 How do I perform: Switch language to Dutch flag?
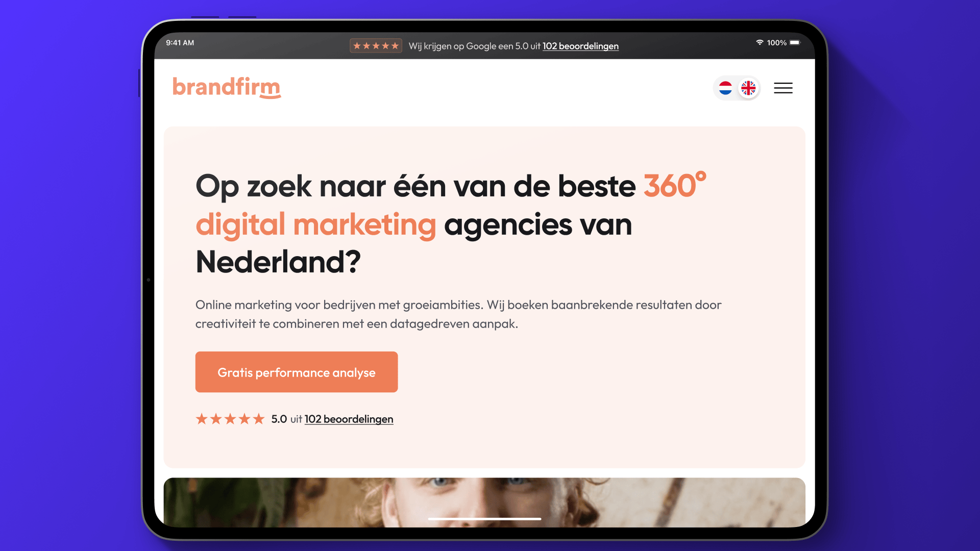[725, 88]
